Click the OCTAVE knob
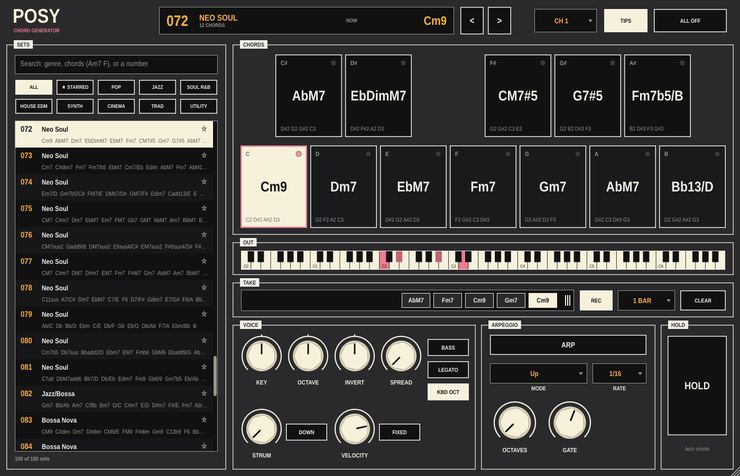Image resolution: width=740 pixels, height=476 pixels. click(x=308, y=355)
